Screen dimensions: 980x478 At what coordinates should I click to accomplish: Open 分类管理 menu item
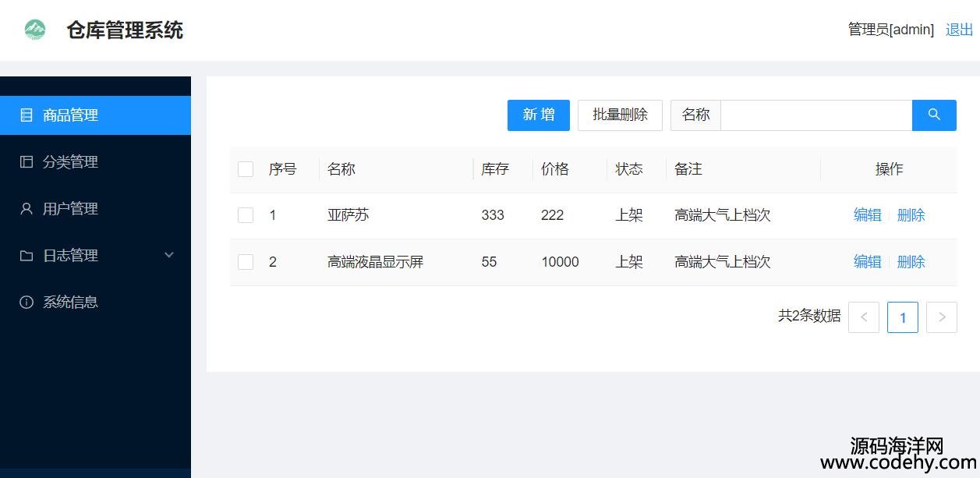[x=95, y=162]
